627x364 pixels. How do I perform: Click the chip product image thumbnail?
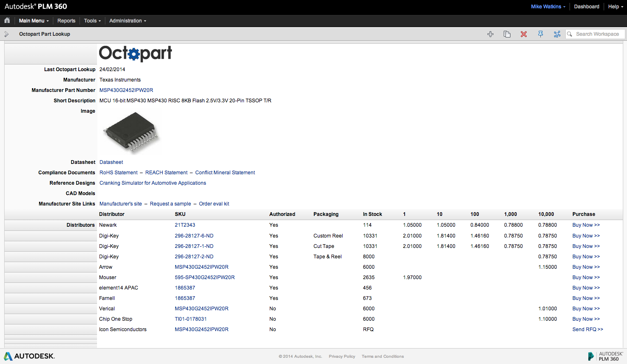131,132
